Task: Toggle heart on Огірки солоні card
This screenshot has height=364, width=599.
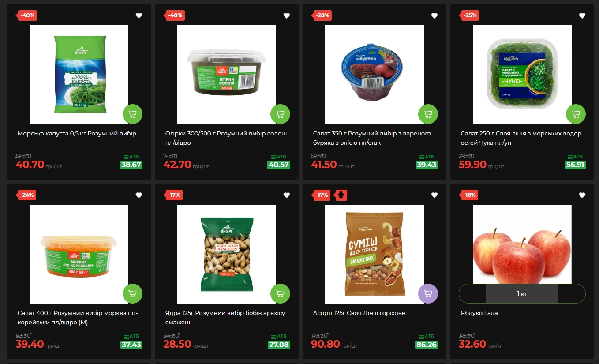Action: click(287, 15)
